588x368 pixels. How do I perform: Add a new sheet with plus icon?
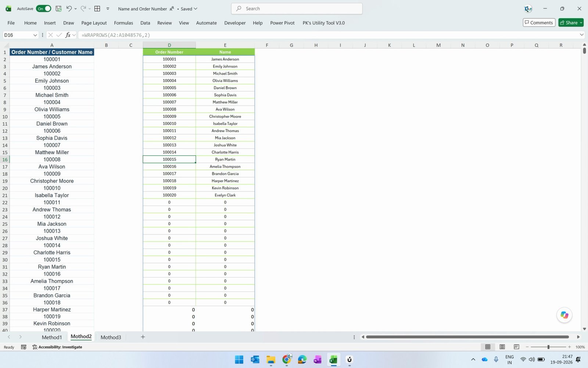tap(143, 337)
